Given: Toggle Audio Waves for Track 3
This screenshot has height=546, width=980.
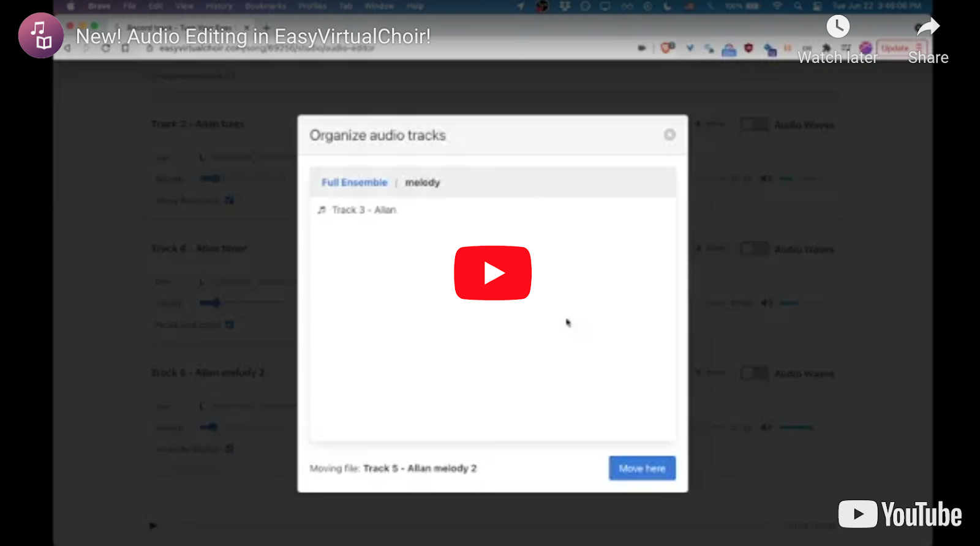Looking at the screenshot, I should coord(754,125).
